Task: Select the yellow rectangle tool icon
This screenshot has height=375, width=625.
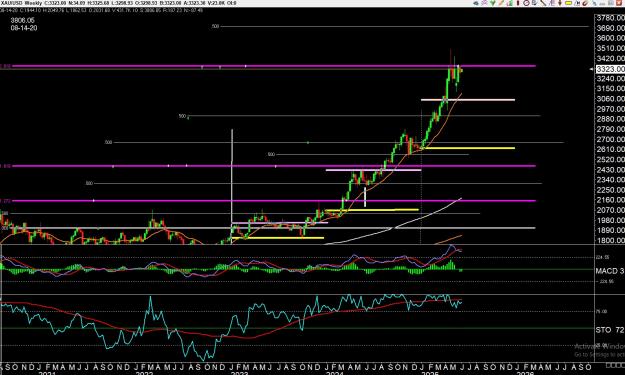Action: click(x=568, y=3)
